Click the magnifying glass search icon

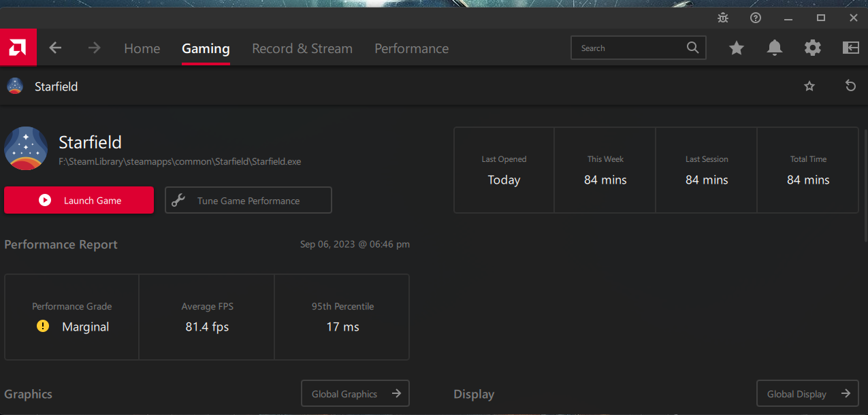(692, 48)
